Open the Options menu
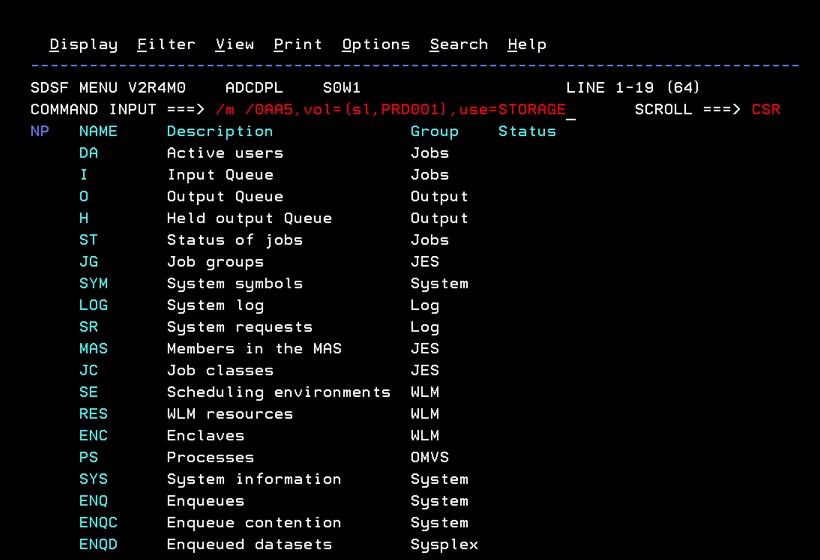820x560 pixels. [376, 45]
